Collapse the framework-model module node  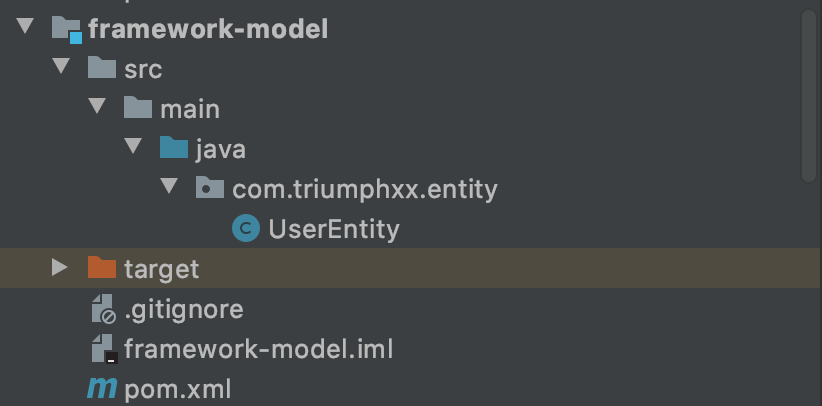tap(25, 28)
